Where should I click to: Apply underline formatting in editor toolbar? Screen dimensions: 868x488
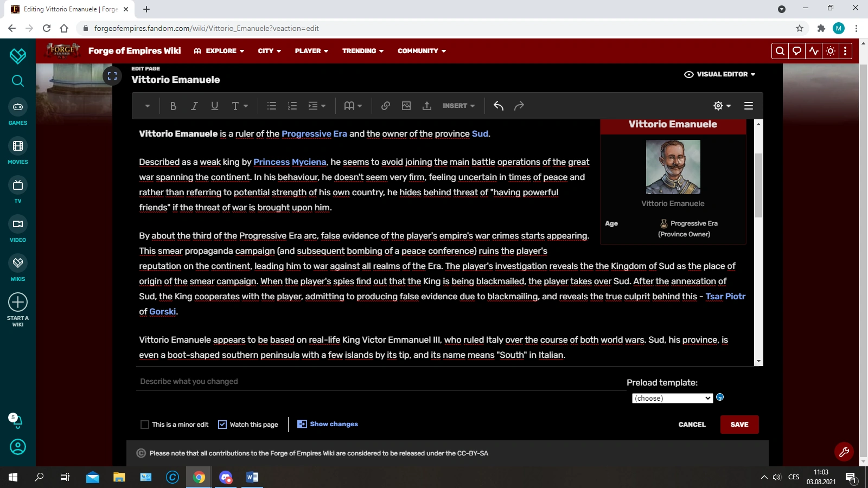click(215, 106)
